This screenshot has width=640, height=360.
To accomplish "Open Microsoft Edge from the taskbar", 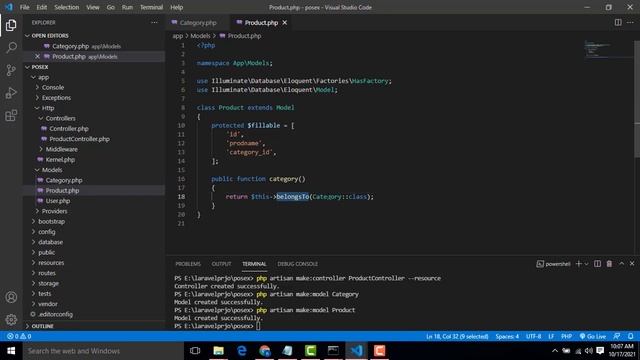I will click(242, 351).
